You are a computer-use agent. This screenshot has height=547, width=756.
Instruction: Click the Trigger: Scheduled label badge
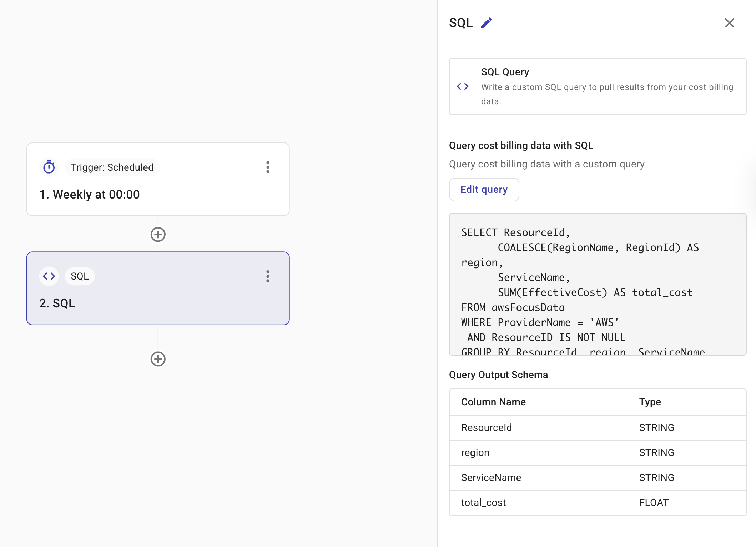point(112,167)
